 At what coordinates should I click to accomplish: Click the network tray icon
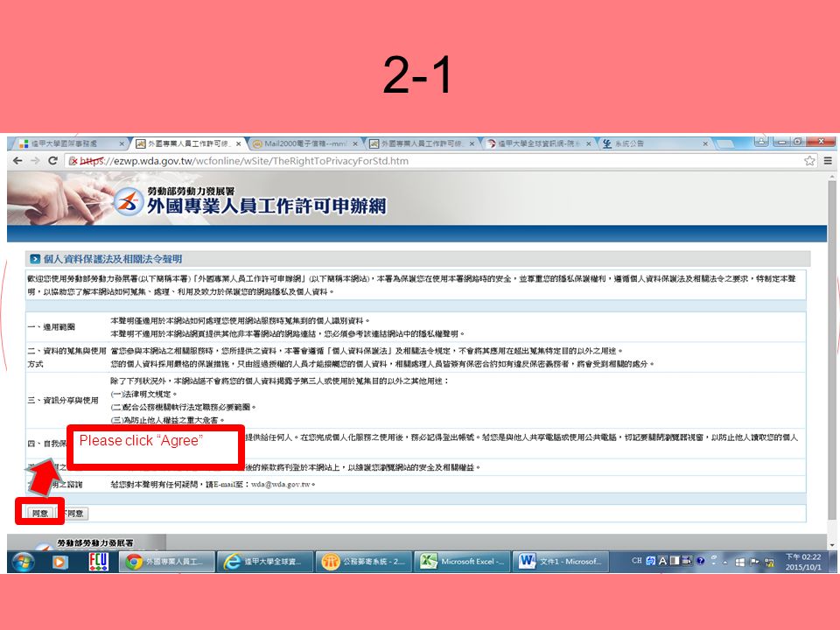coord(769,562)
